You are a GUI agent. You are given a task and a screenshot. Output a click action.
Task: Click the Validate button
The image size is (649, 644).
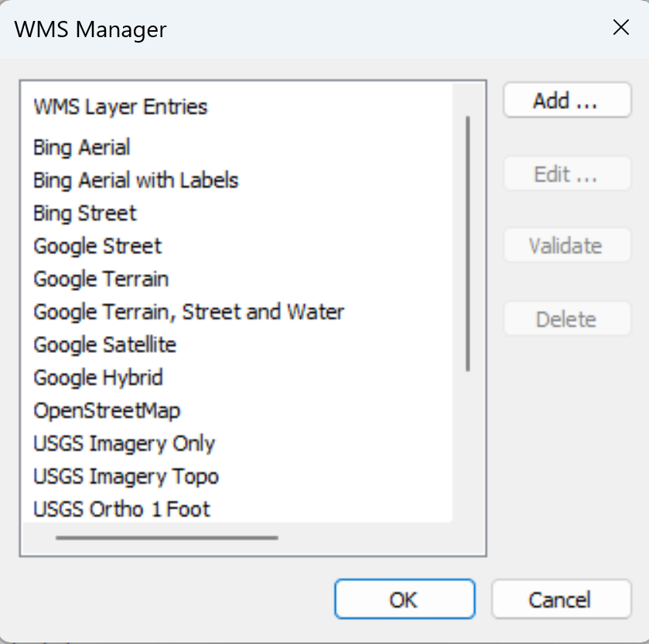point(567,245)
